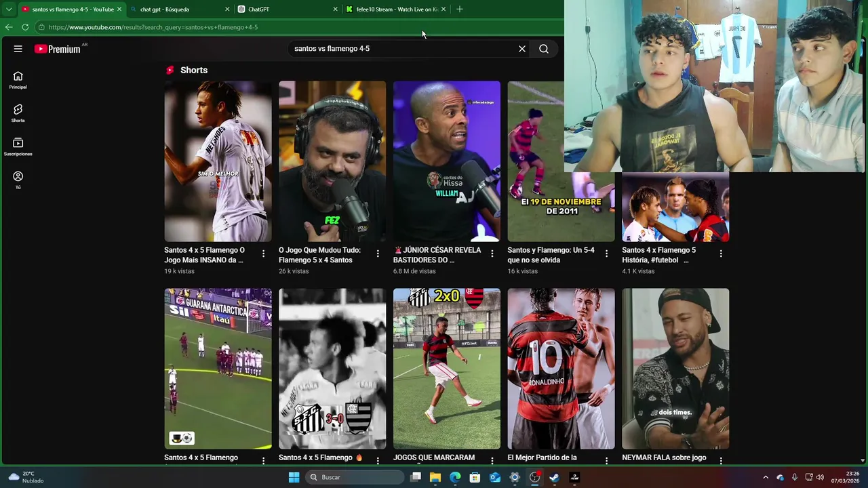This screenshot has height=488, width=868.
Task: Show hidden system tray icons
Action: [766, 477]
